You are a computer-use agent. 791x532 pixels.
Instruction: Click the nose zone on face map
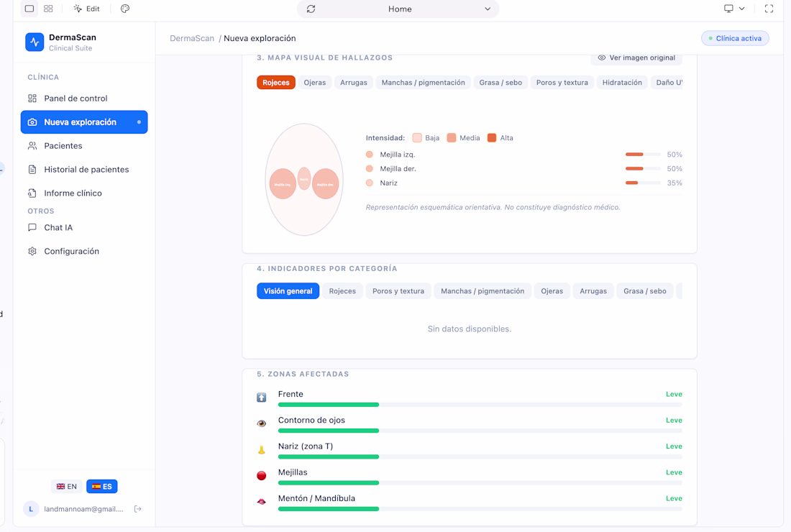pos(304,178)
